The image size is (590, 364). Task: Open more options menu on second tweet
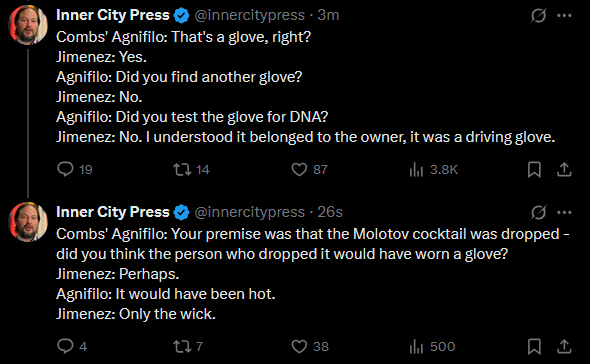564,212
